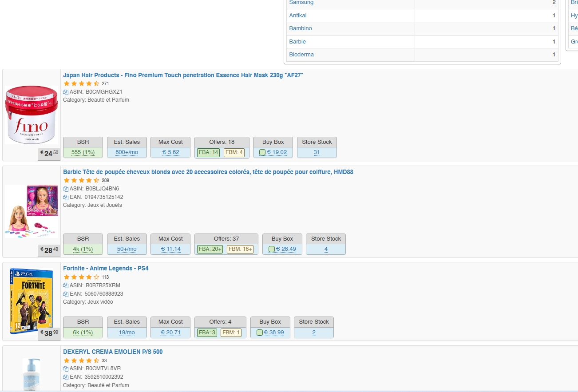This screenshot has width=578, height=392.
Task: Click green Buy Box indicator beside €19.02
Action: pos(262,152)
